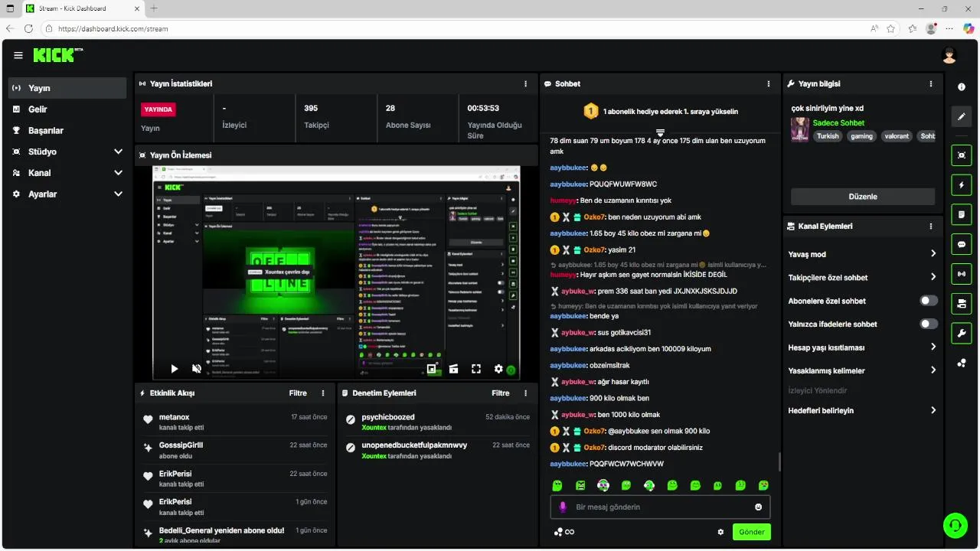Open the Yayın bilgisi panel three-dot menu
The height and width of the screenshot is (551, 980).
click(931, 83)
